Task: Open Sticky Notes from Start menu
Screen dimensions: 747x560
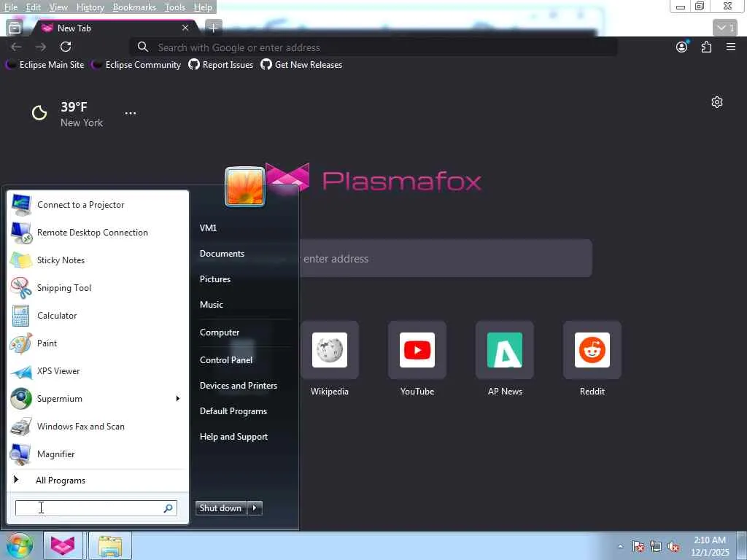Action: (x=97, y=260)
